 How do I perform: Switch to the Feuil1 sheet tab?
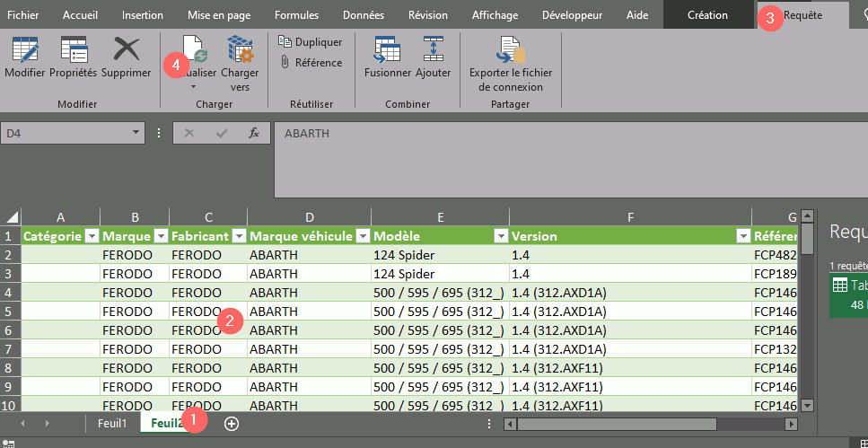(x=112, y=424)
